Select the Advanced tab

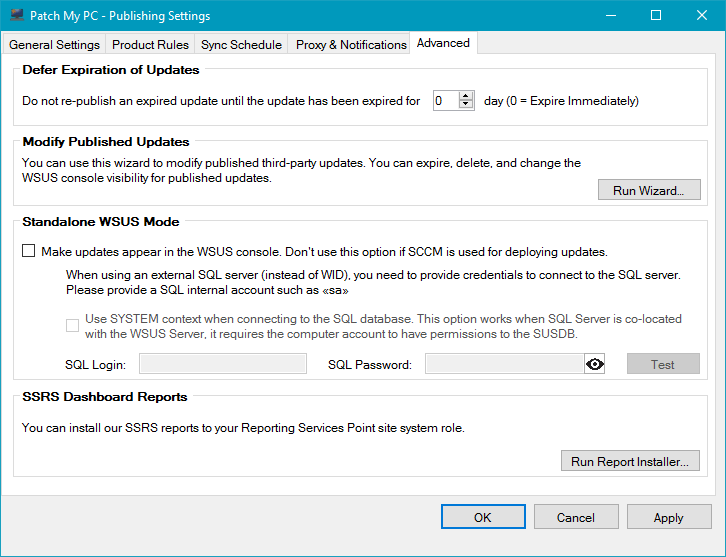(443, 43)
